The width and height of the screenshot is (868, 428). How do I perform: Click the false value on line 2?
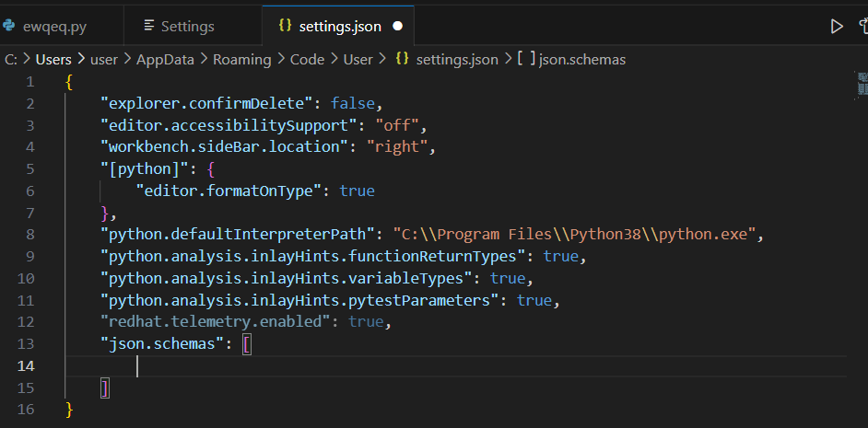352,103
